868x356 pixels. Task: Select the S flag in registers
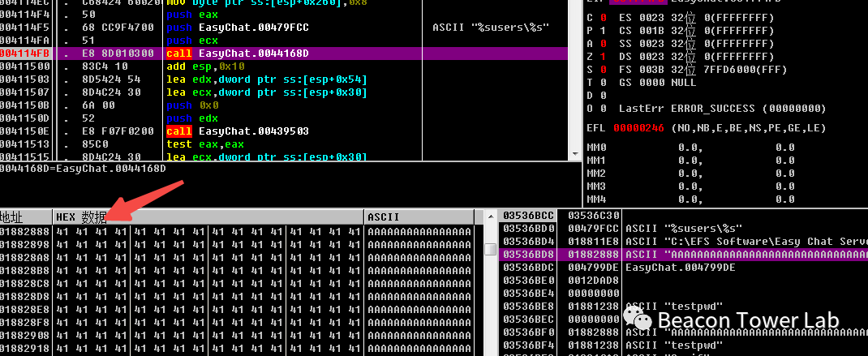pyautogui.click(x=599, y=70)
